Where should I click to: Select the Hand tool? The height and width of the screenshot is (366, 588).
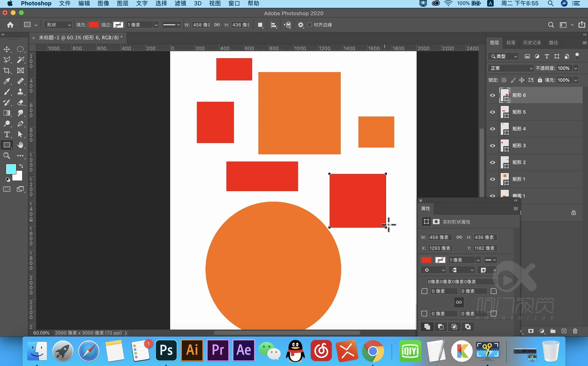click(20, 145)
